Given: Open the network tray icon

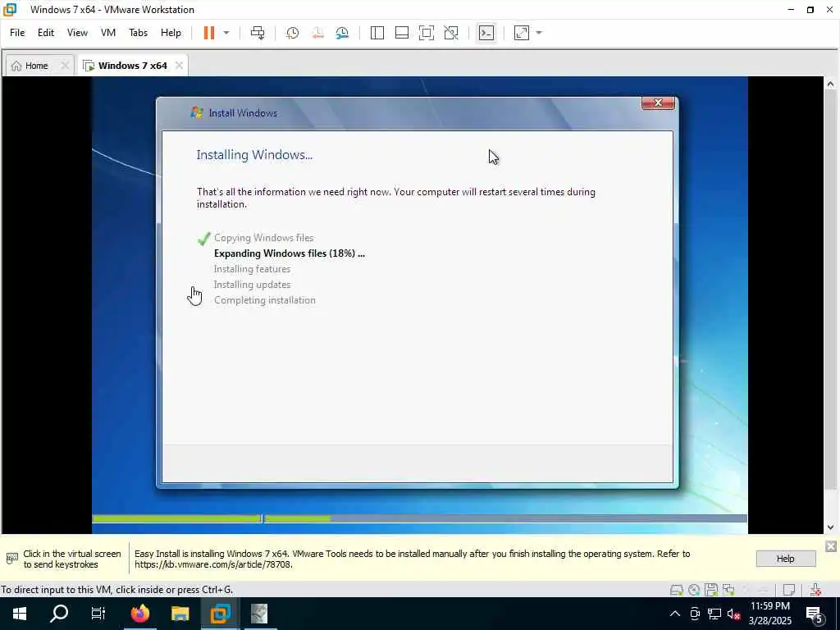Looking at the screenshot, I should 714,614.
